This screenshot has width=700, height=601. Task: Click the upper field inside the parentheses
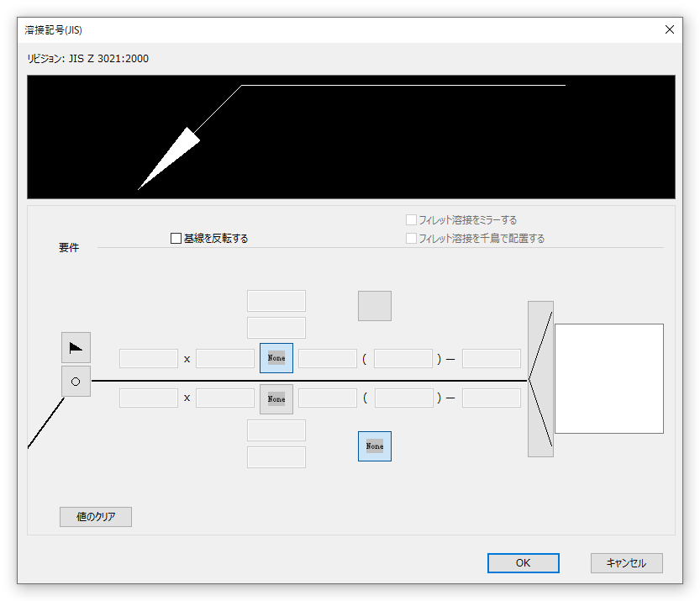403,359
